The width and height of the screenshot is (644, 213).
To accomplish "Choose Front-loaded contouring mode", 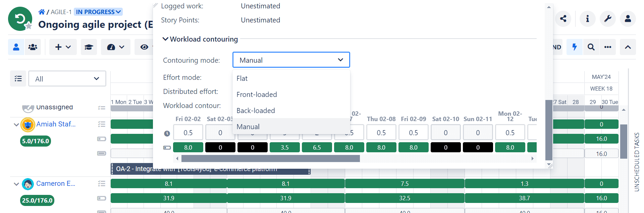I will tap(291, 94).
